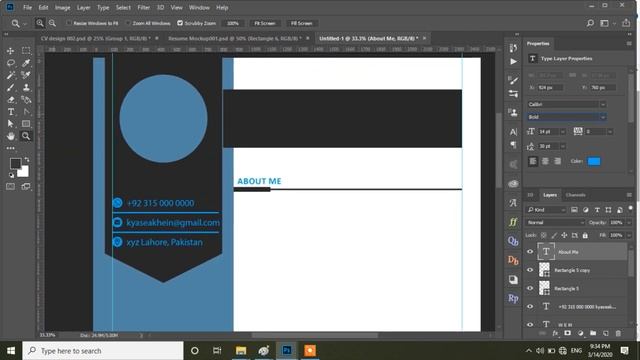The height and width of the screenshot is (360, 640).
Task: Select the Path Selection arrow tool
Action: (11, 124)
